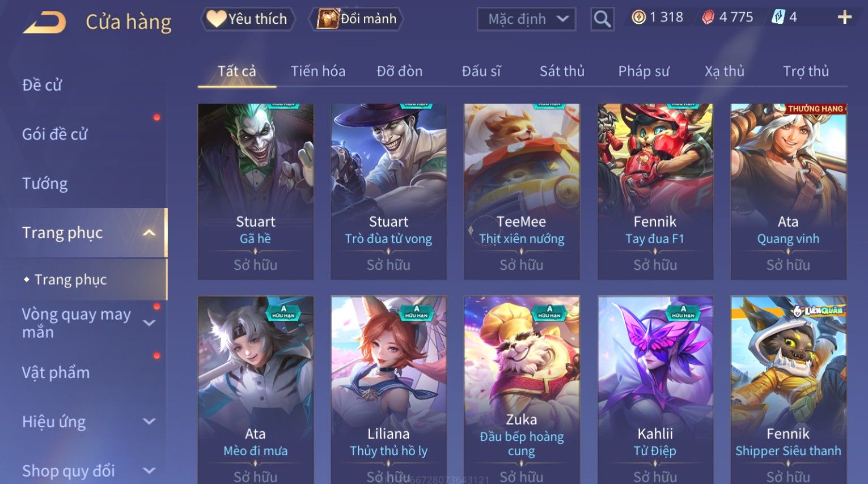
Task: Tap the red ruby currency icon
Action: (x=708, y=18)
